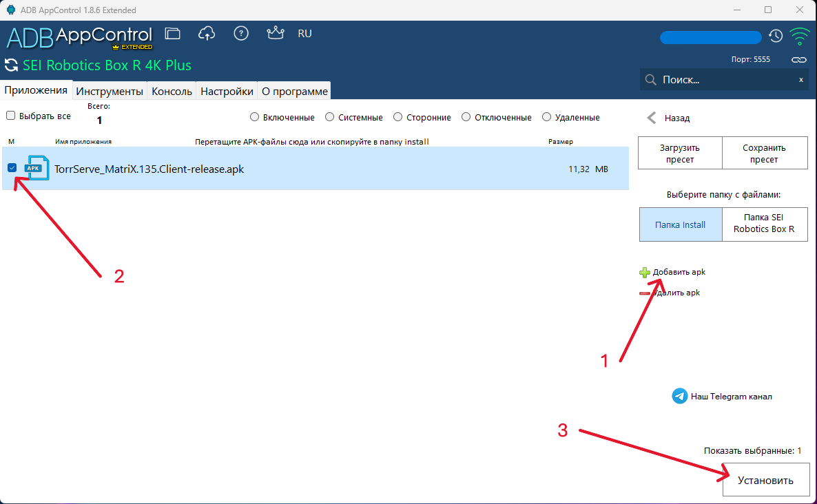The image size is (817, 504).
Task: Click the Wi-Fi connection icon
Action: click(799, 36)
